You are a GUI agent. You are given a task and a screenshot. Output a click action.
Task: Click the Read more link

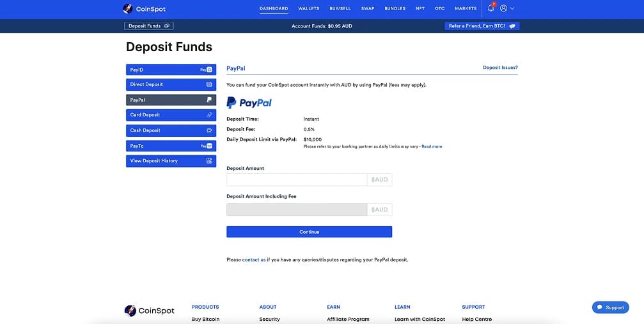coord(432,146)
